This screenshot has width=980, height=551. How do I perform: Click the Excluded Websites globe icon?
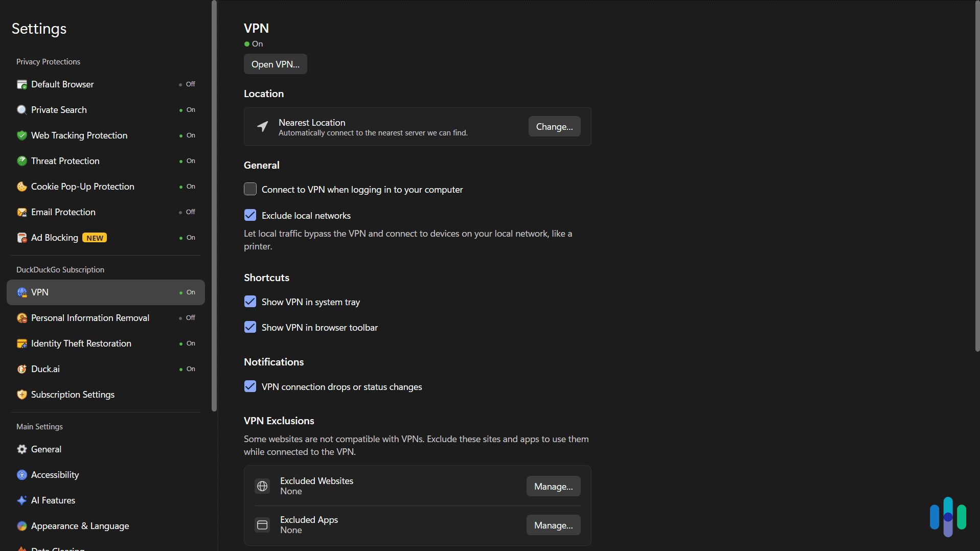pos(262,486)
